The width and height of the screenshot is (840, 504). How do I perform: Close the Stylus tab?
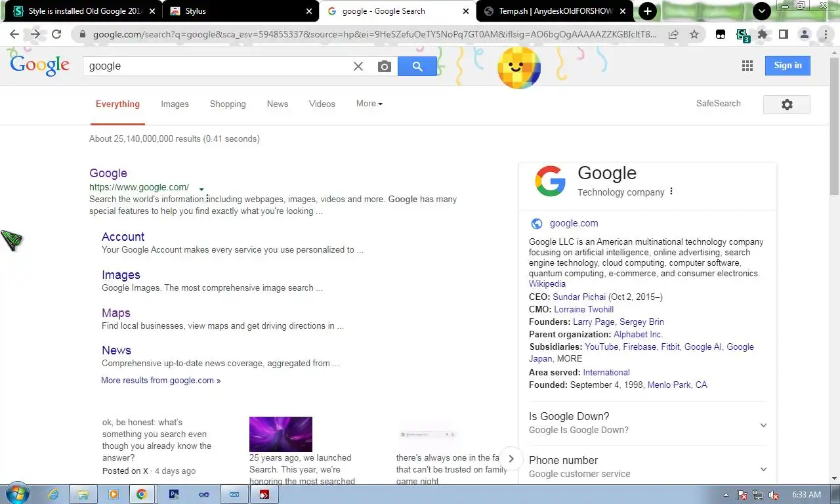click(x=310, y=11)
